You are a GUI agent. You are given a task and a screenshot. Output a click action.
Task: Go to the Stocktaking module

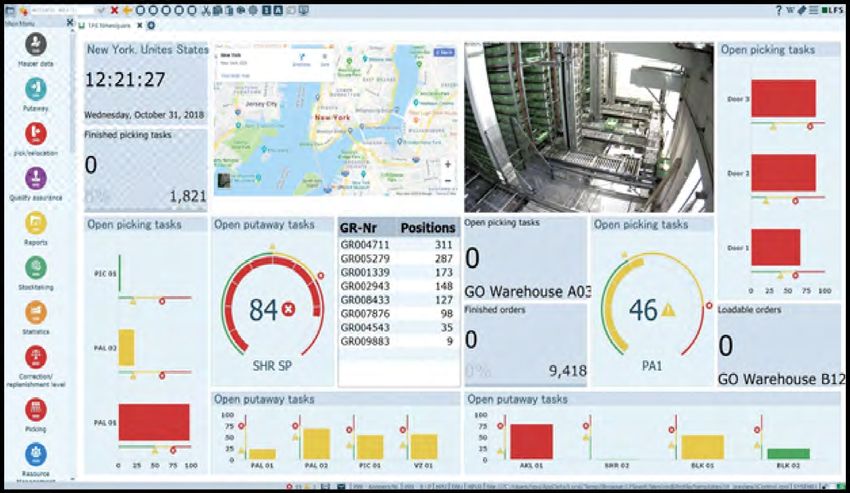(x=36, y=267)
